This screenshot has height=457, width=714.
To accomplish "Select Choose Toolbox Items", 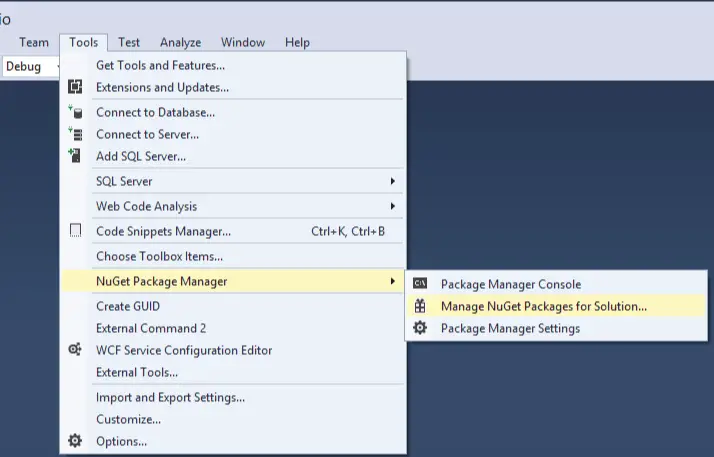I will click(x=233, y=256).
